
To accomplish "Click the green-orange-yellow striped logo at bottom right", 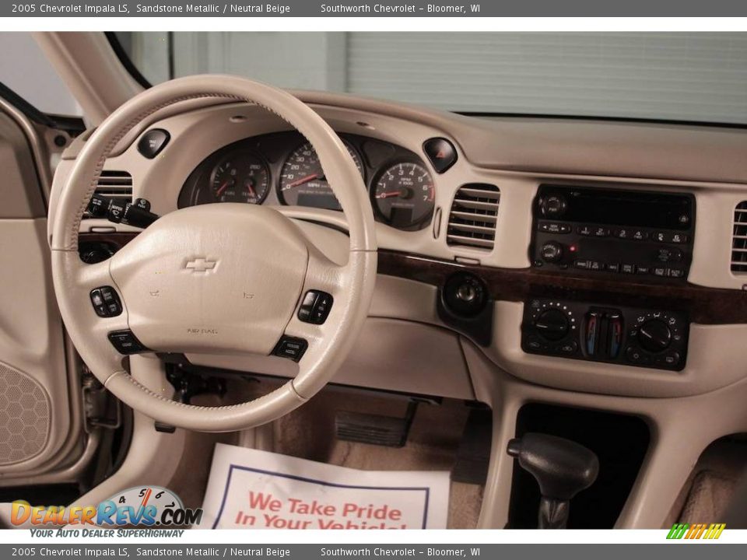I will pyautogui.click(x=696, y=531).
